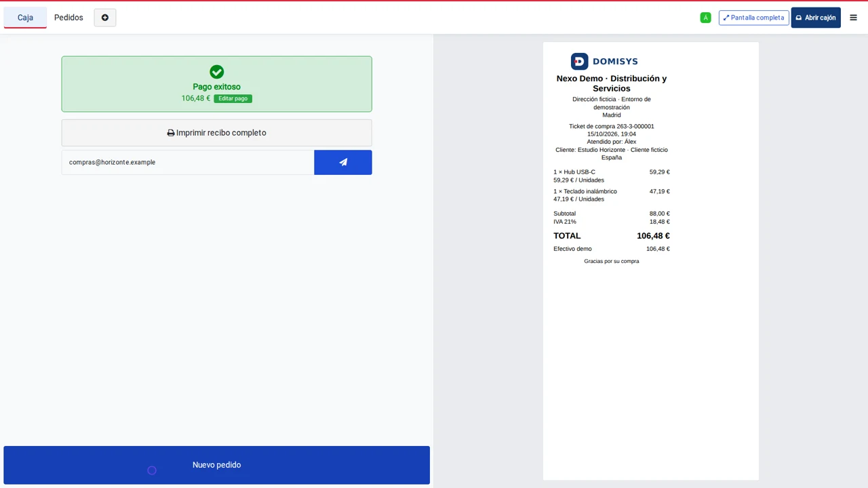Click the bold 'TOTAL' label
Viewport: 868px width, 488px height.
point(567,236)
